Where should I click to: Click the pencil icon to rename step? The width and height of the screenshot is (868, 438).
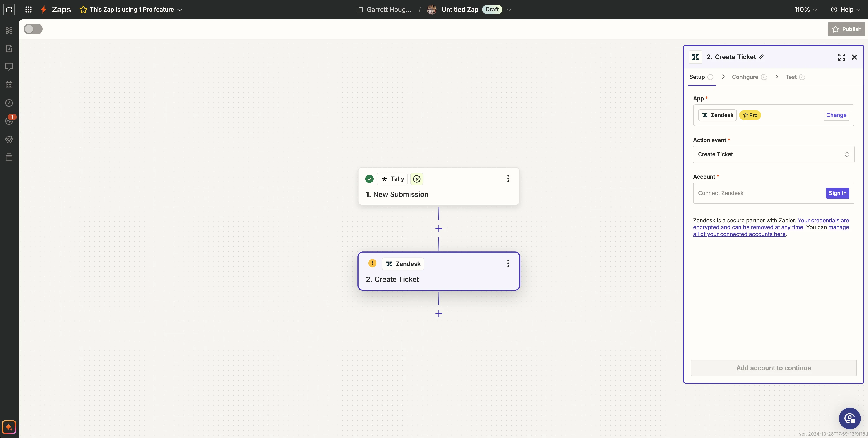point(761,57)
